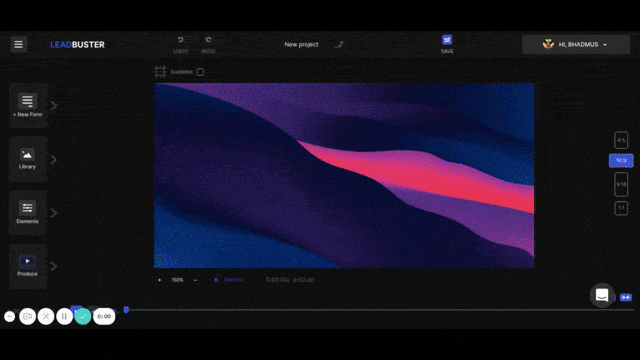This screenshot has width=640, height=360.
Task: Open the Library panel
Action: [27, 159]
